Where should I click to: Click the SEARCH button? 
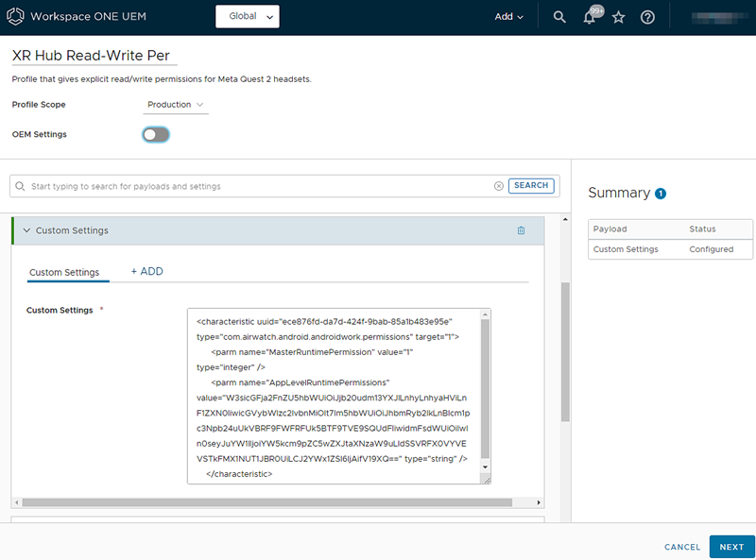(531, 185)
